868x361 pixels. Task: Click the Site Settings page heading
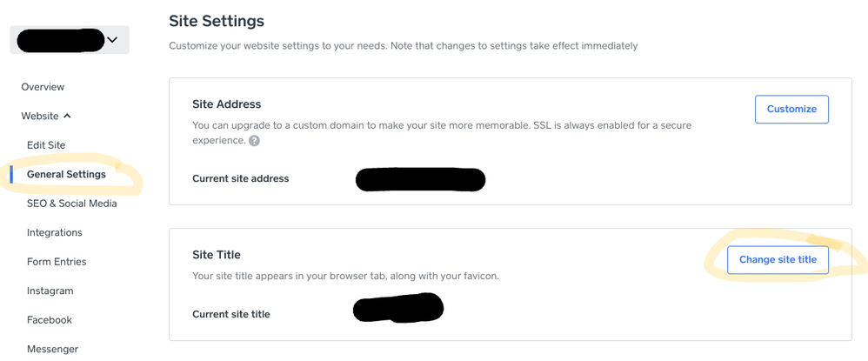click(x=217, y=20)
